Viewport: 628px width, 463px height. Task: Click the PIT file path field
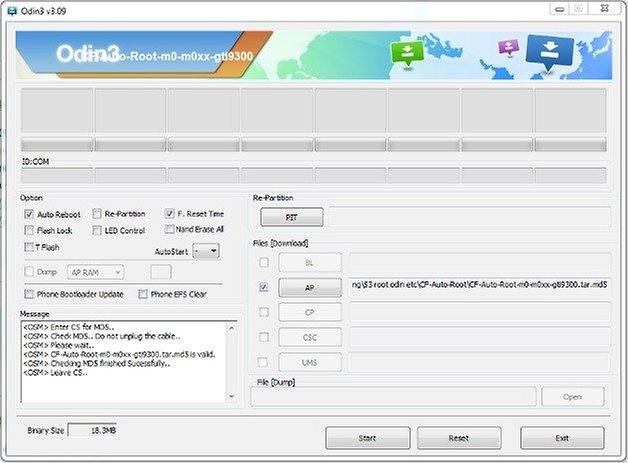470,217
